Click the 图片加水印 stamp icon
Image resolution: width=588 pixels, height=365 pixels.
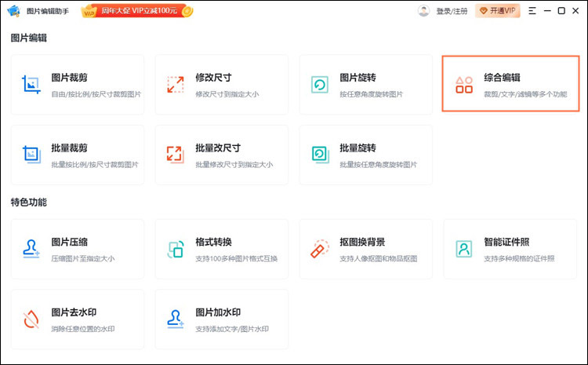(176, 319)
